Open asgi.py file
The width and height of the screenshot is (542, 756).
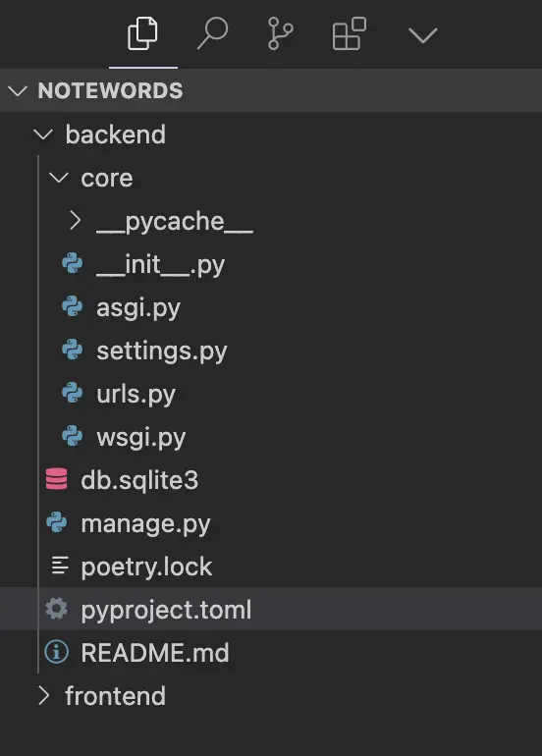(271, 307)
